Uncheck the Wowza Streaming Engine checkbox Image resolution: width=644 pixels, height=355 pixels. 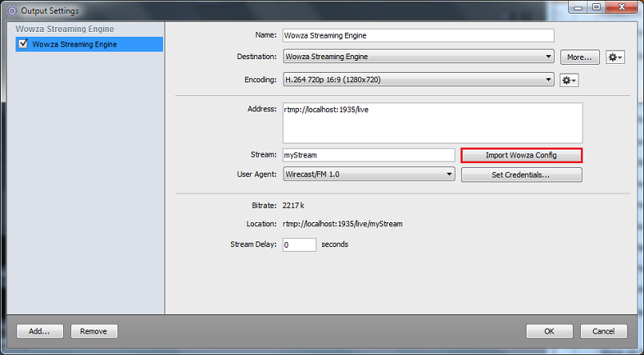(22, 45)
